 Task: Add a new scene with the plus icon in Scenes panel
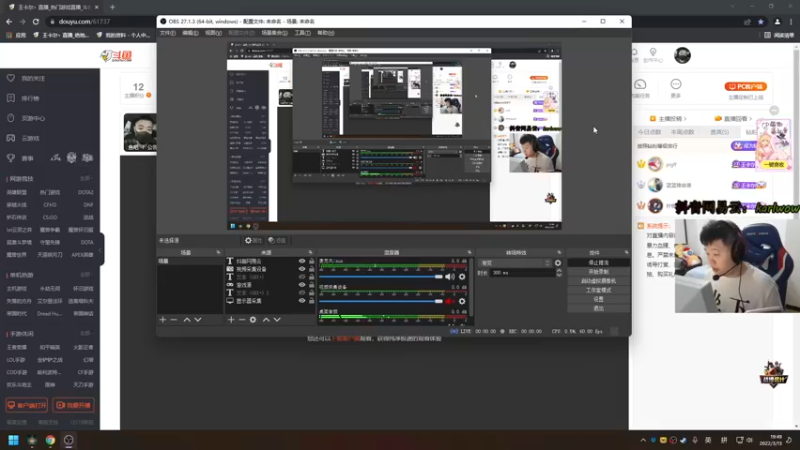pyautogui.click(x=163, y=319)
